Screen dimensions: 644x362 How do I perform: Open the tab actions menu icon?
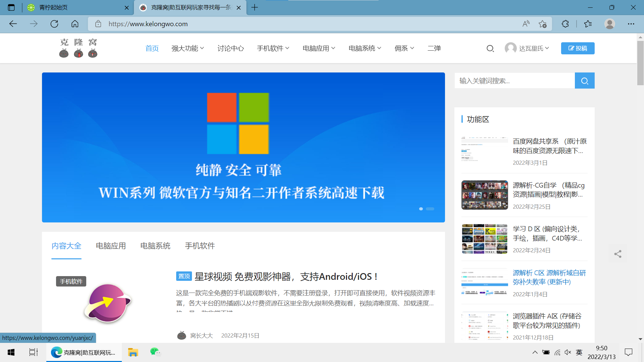click(11, 7)
